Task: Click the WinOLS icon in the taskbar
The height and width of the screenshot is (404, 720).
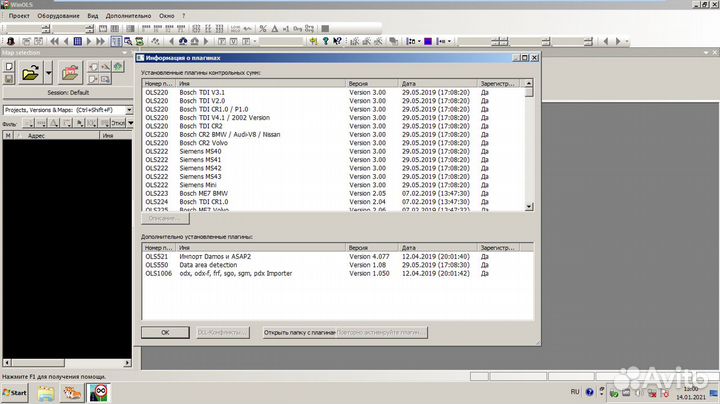Action: point(101,392)
